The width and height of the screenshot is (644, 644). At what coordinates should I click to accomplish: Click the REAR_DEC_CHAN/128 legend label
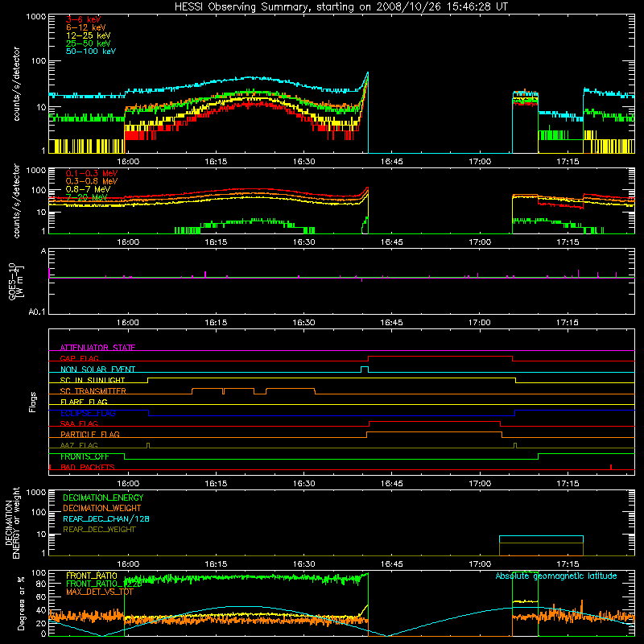click(x=106, y=518)
